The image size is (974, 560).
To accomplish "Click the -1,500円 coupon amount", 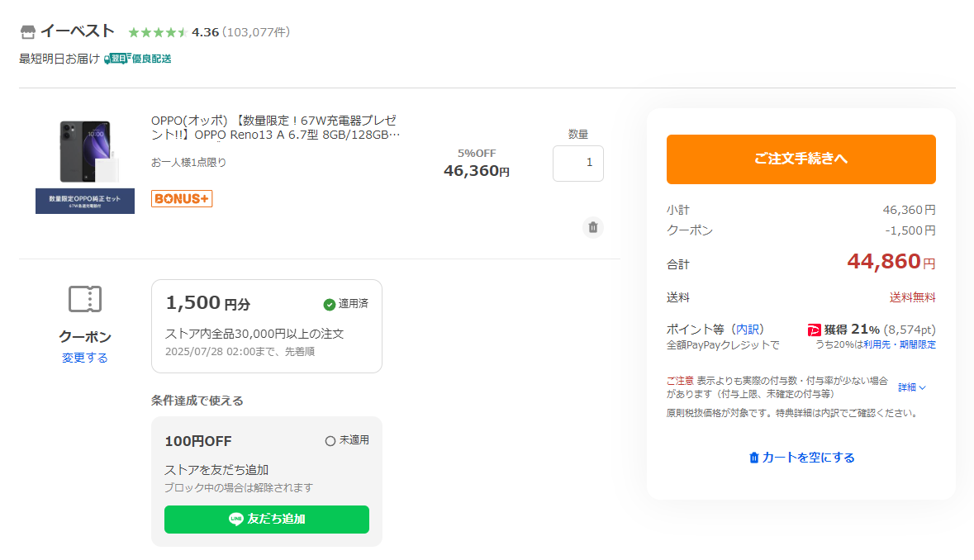I will [910, 230].
